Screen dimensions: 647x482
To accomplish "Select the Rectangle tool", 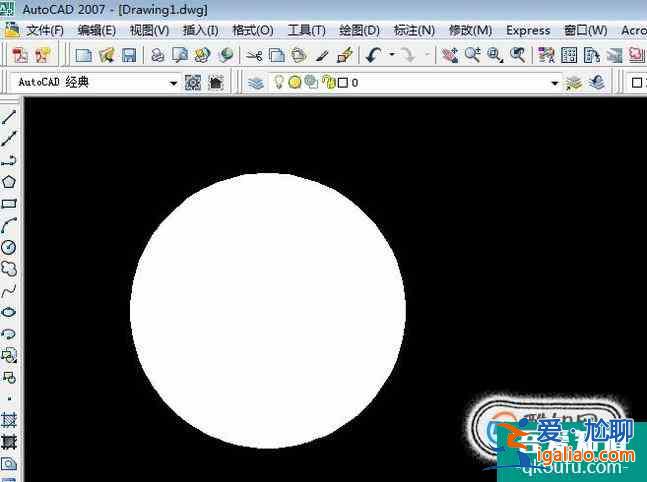I will point(9,203).
